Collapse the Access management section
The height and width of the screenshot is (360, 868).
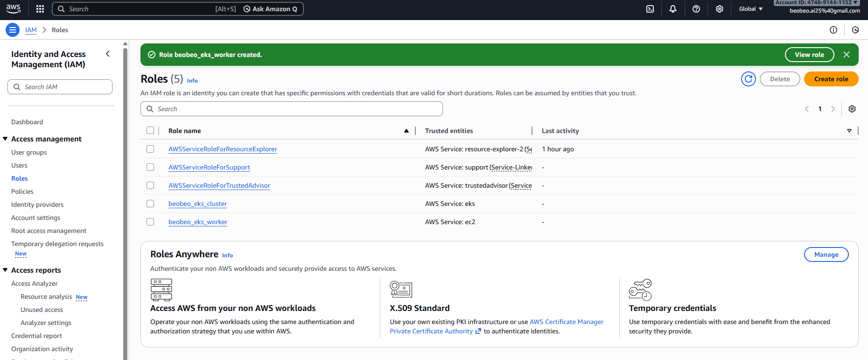pos(5,139)
